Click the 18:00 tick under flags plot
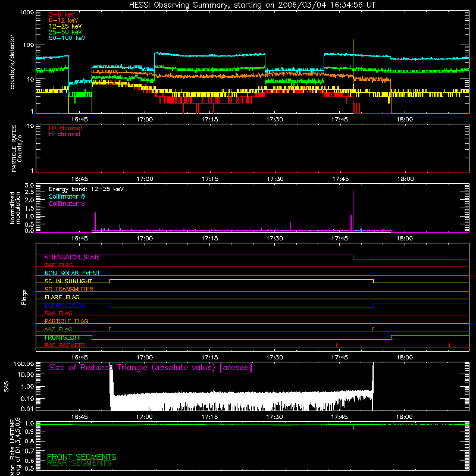 (x=405, y=358)
